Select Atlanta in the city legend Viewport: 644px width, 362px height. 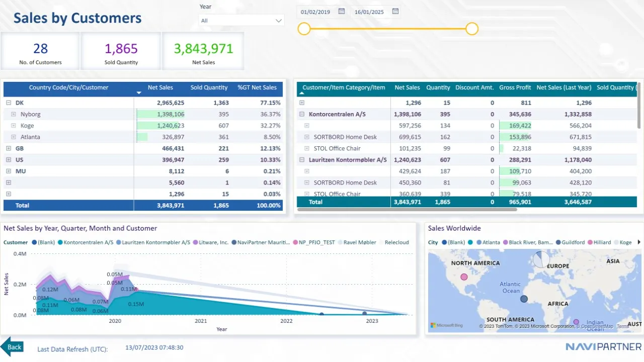[x=488, y=242]
